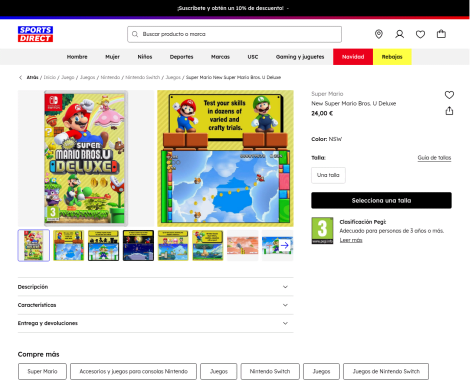
Task: Go to Inicio breadcrumb
Action: (x=50, y=77)
